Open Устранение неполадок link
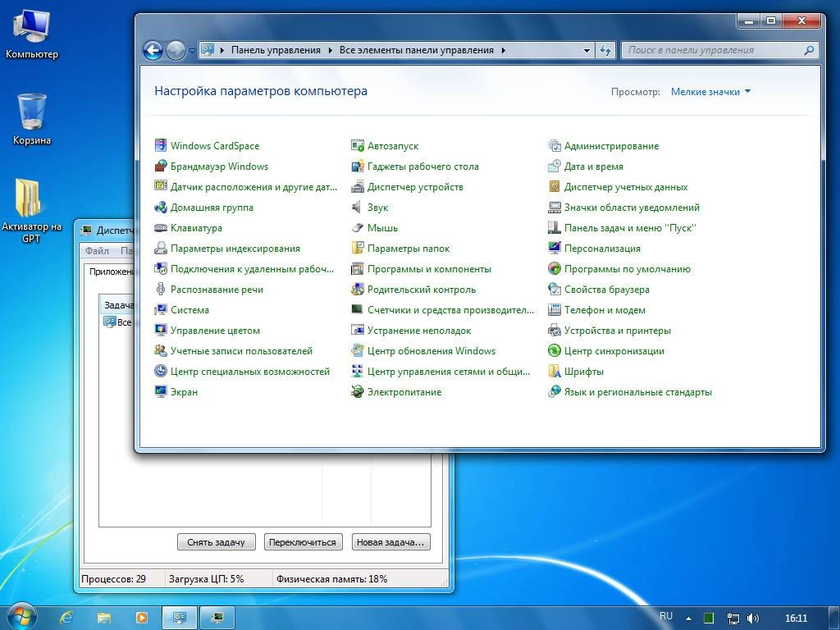Viewport: 840px width, 630px height. coord(419,330)
